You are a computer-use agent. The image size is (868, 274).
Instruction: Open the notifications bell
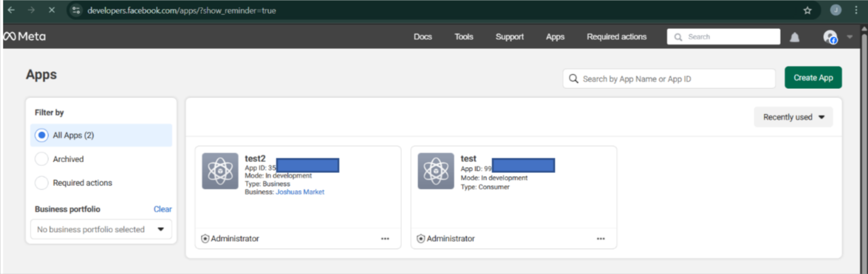coord(794,37)
